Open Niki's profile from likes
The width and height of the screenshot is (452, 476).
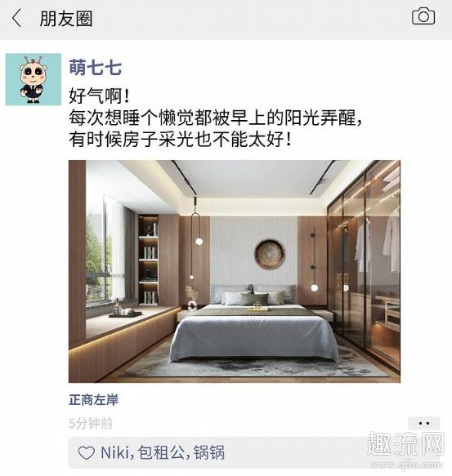[x=114, y=452]
